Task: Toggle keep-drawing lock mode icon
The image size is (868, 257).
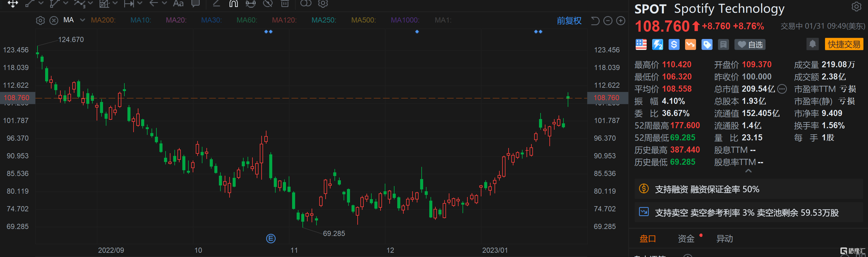Action: pyautogui.click(x=250, y=3)
